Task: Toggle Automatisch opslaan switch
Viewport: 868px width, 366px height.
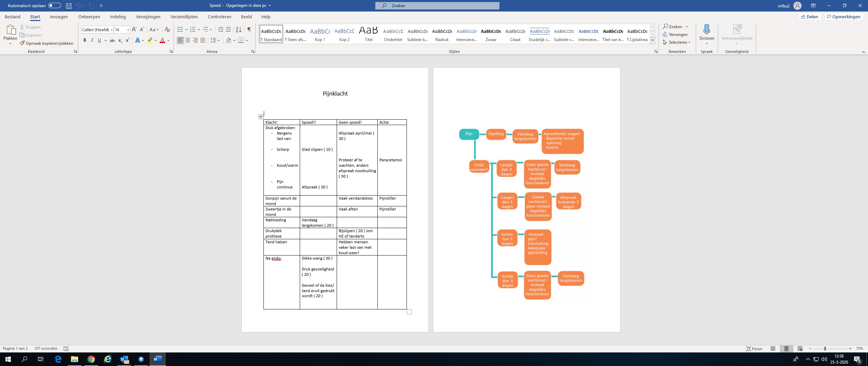Action: click(x=54, y=5)
